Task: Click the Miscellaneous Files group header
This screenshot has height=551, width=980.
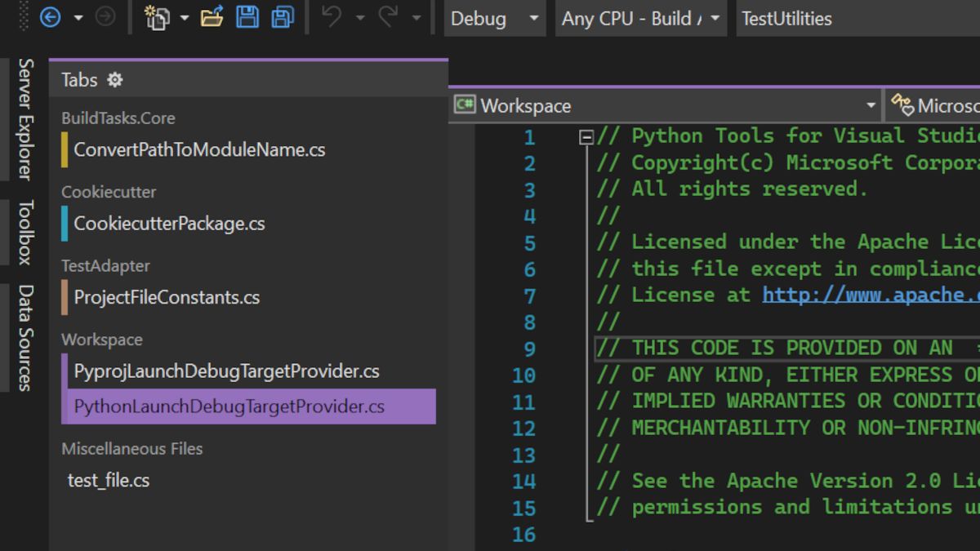Action: click(131, 448)
